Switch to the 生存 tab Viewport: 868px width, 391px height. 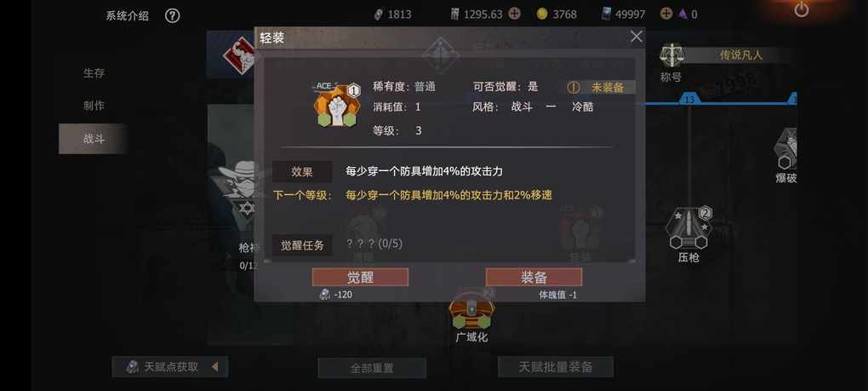pyautogui.click(x=94, y=73)
